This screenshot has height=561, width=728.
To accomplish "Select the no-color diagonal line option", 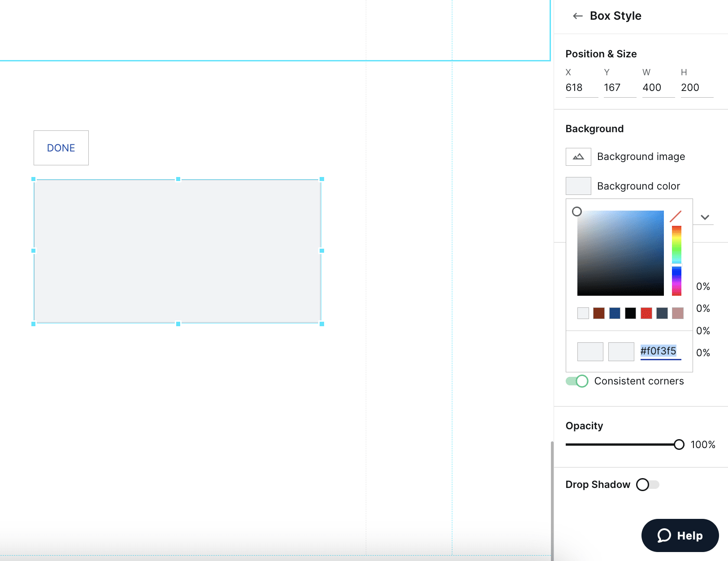I will (x=676, y=216).
